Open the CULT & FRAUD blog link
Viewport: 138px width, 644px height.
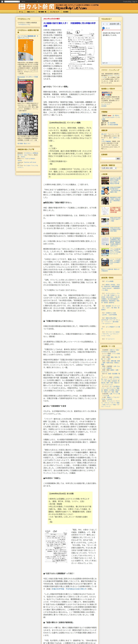[30, 159]
